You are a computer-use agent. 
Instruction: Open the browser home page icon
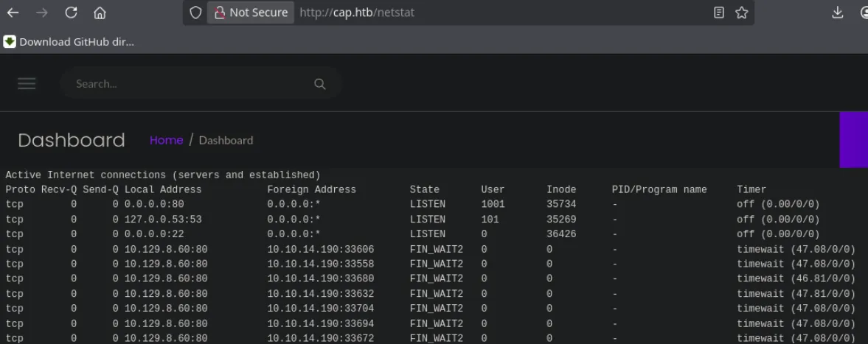click(100, 13)
